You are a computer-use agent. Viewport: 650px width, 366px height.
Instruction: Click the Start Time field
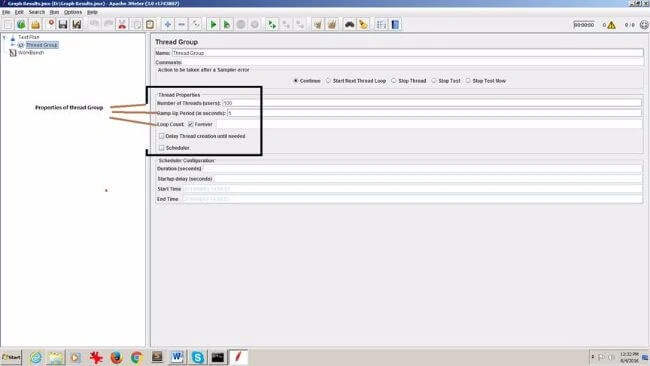click(x=412, y=189)
